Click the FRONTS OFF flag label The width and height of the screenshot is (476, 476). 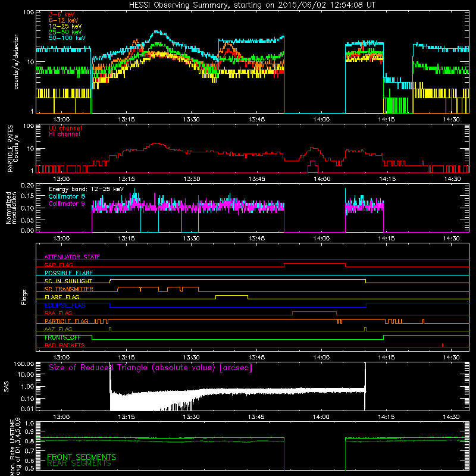(62, 337)
